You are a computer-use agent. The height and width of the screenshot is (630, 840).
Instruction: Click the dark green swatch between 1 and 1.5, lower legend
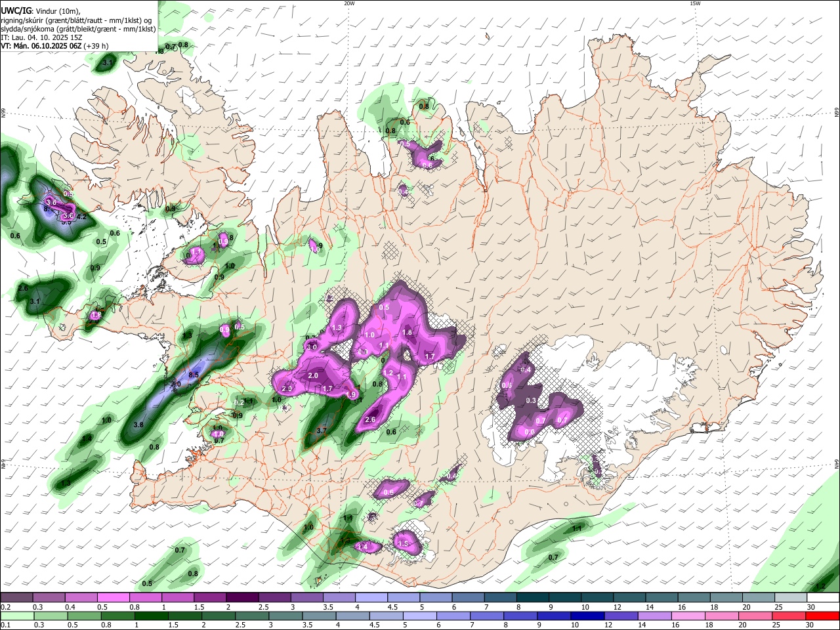click(x=151, y=616)
